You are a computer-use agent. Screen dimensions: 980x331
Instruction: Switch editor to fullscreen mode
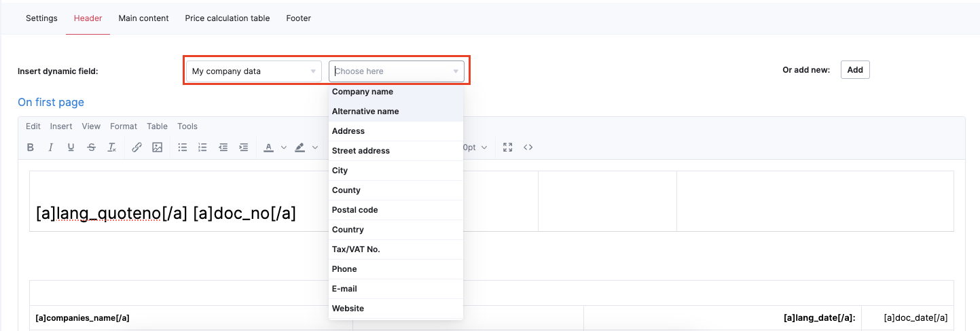[507, 147]
